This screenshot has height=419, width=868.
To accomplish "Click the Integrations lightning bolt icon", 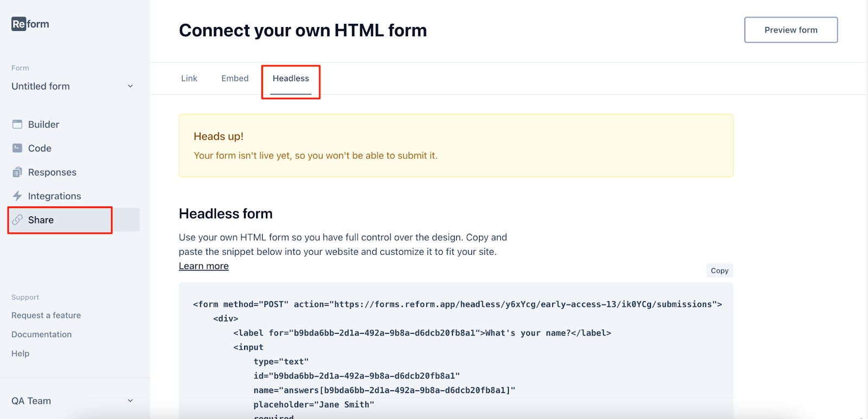I will click(17, 196).
